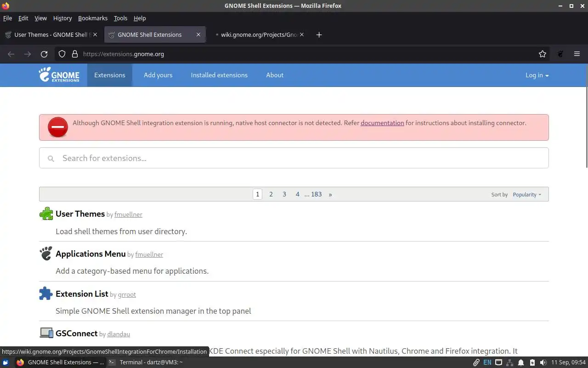Screen dimensions: 588x368
Task: Reload the current page
Action: (x=44, y=54)
